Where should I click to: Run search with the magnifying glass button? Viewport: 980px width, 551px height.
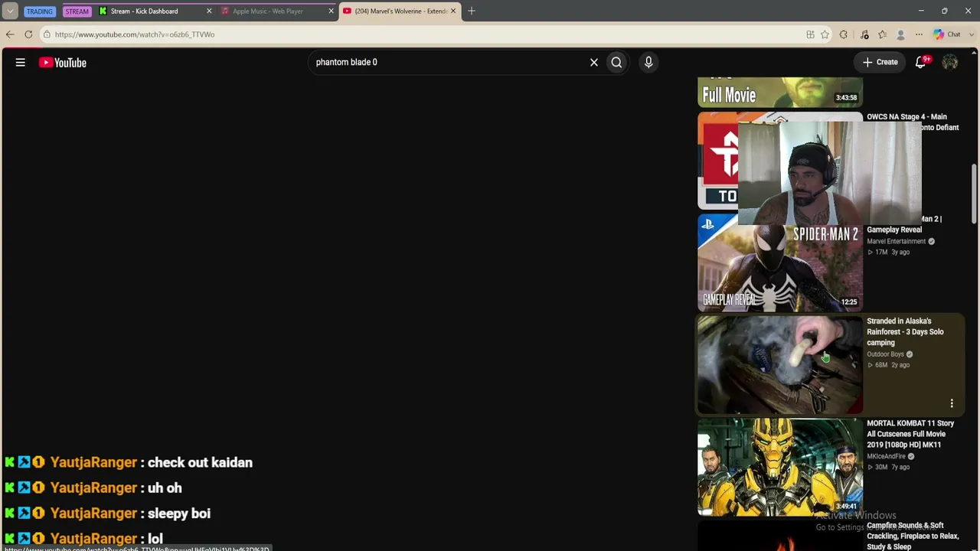coord(616,63)
